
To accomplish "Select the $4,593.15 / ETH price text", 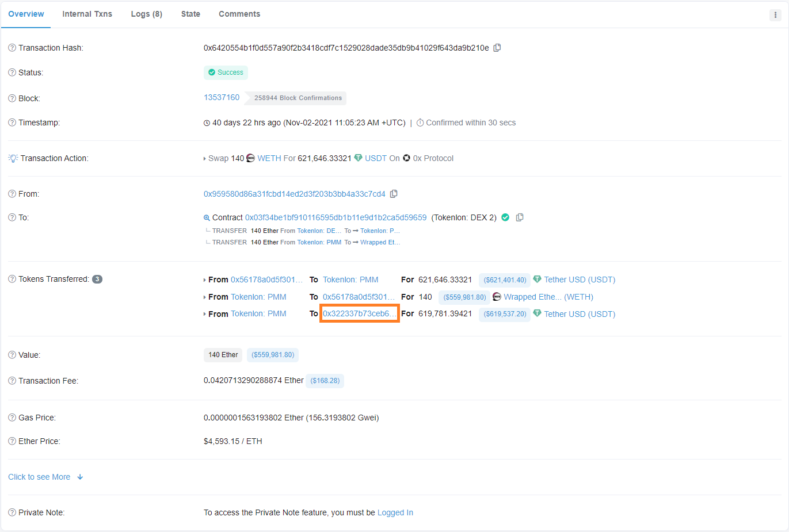I will (233, 441).
